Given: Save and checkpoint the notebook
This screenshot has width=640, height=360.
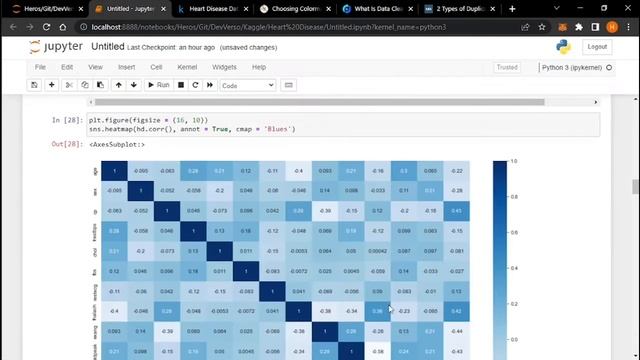Looking at the screenshot, I should (x=34, y=85).
